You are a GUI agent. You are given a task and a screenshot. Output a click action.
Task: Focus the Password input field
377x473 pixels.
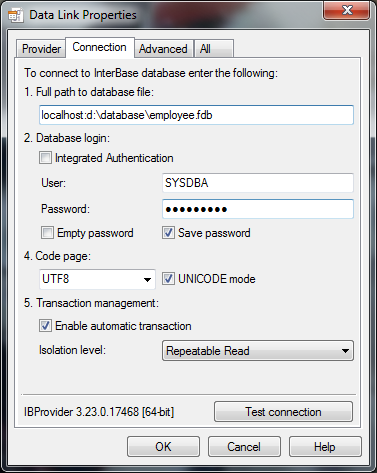(x=258, y=209)
